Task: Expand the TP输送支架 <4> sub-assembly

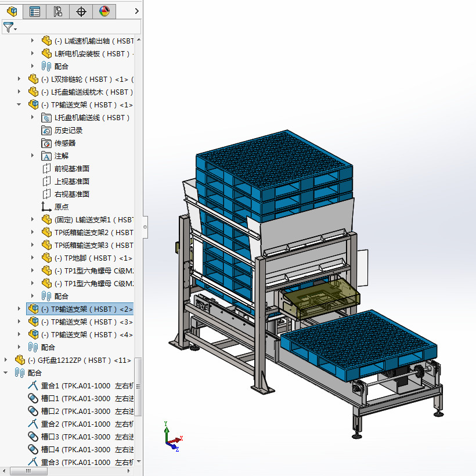Action: tap(19, 334)
